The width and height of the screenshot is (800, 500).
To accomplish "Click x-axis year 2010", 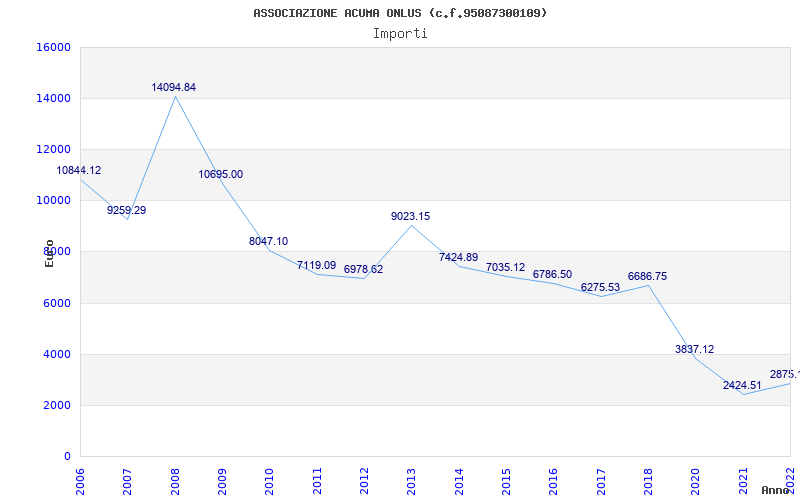I will [269, 481].
